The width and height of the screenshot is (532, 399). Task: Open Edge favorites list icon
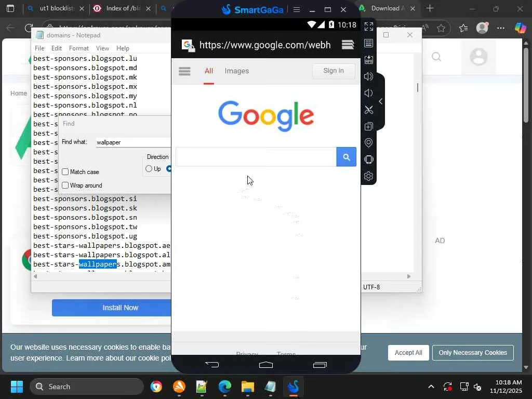point(463,28)
